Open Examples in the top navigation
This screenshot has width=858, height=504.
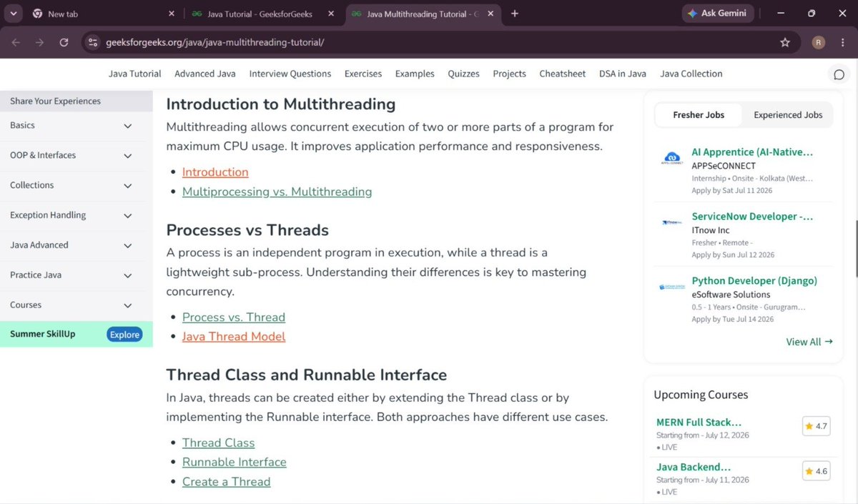coord(415,74)
